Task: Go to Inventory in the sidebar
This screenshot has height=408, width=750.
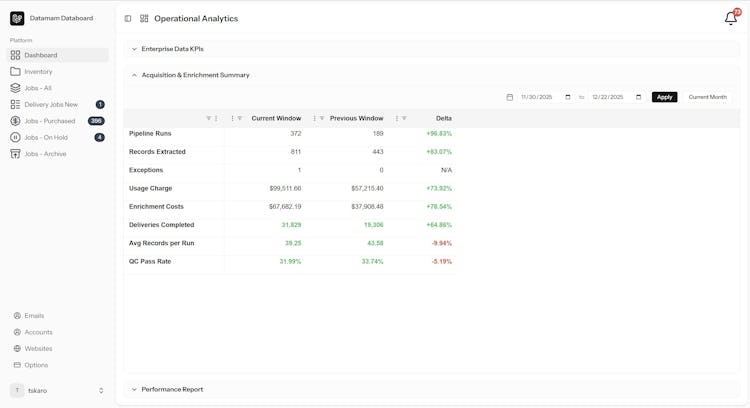Action: pos(38,72)
